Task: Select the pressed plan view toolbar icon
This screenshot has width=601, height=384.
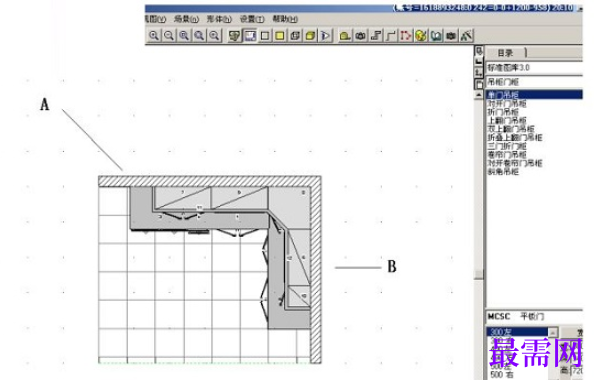Action: tap(250, 36)
